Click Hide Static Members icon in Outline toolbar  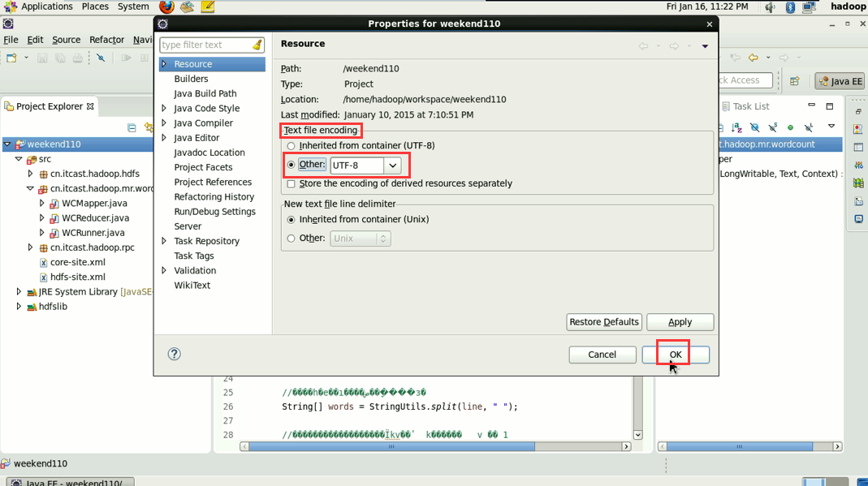773,127
